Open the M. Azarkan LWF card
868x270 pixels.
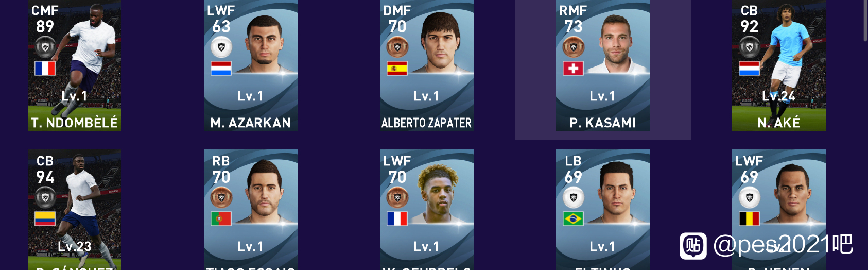tap(251, 65)
